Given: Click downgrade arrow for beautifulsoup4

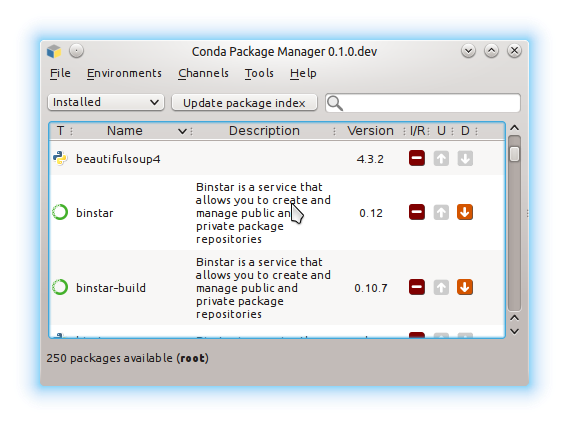Looking at the screenshot, I should [465, 159].
